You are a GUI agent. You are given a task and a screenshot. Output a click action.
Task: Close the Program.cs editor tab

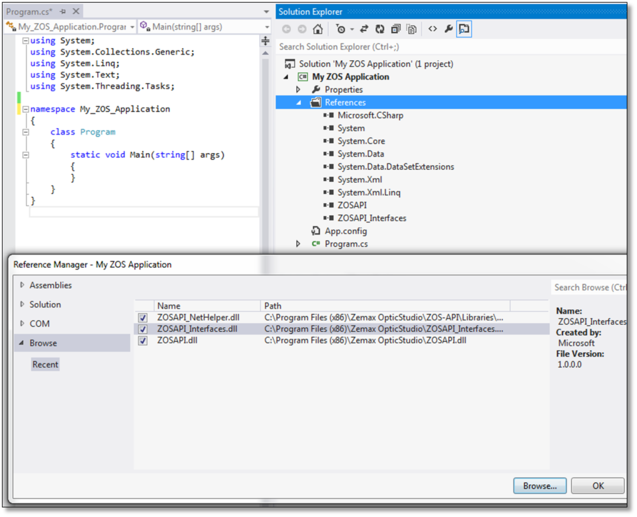pos(76,11)
